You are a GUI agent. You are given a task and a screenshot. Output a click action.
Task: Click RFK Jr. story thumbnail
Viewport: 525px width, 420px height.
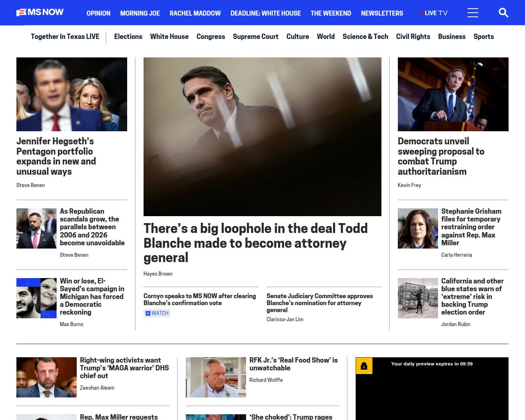point(216,377)
